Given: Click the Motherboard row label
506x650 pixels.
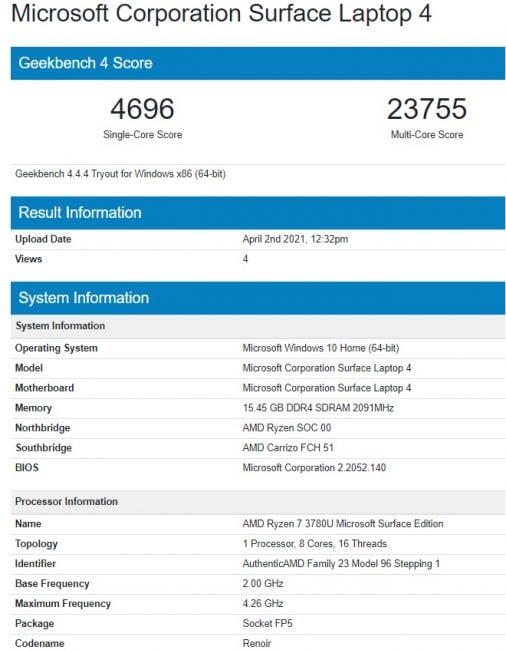Looking at the screenshot, I should [44, 388].
